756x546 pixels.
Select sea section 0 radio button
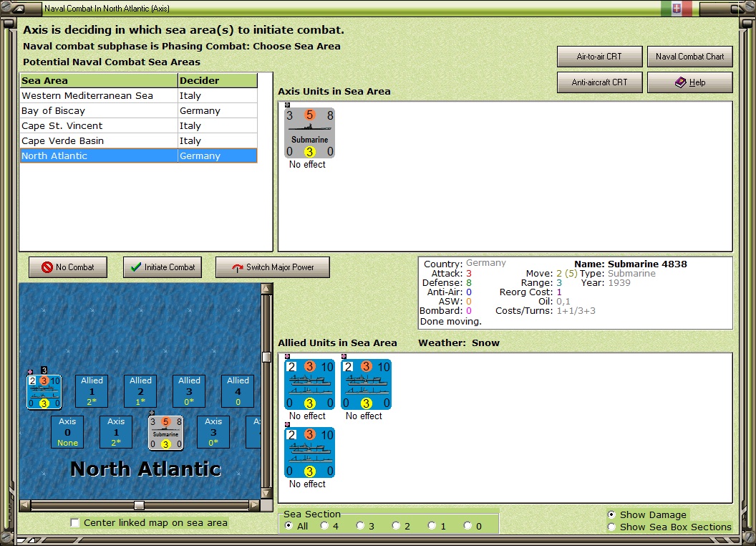coord(467,526)
